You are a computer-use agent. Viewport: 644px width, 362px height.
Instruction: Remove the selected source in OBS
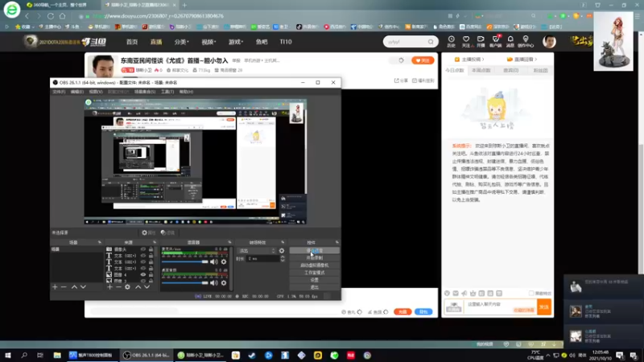click(118, 287)
